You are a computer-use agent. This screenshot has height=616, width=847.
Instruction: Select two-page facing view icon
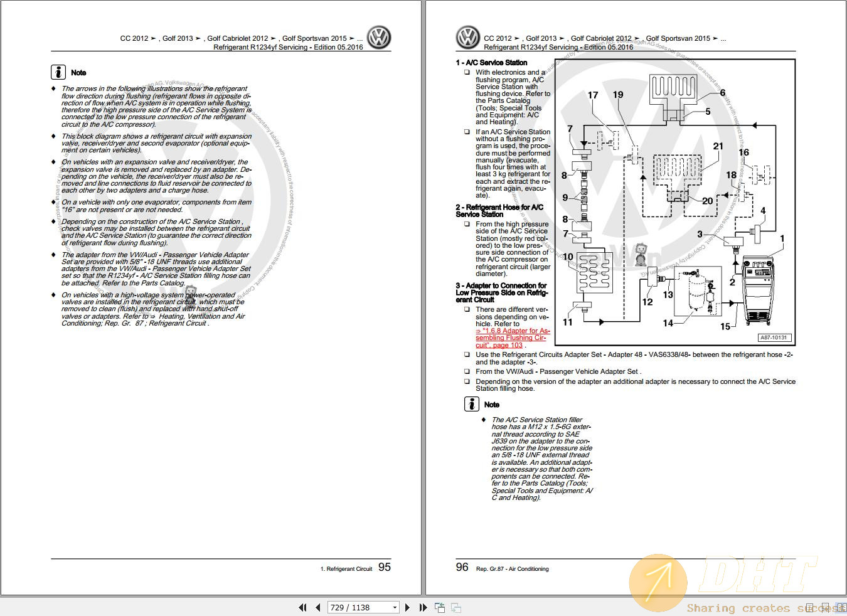[842, 607]
